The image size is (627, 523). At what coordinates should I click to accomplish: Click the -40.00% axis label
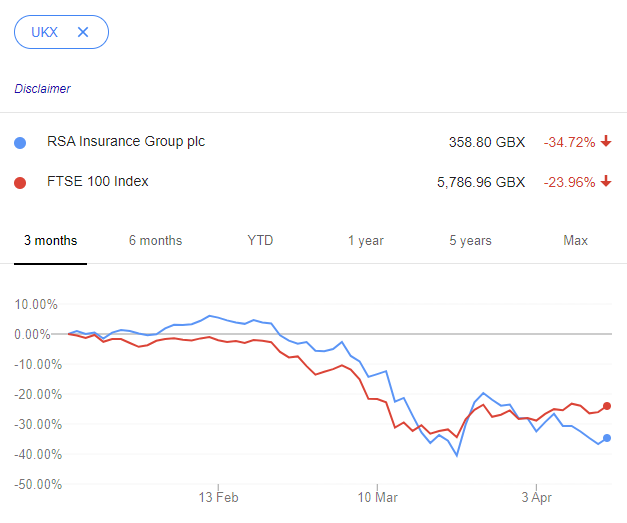[38, 454]
